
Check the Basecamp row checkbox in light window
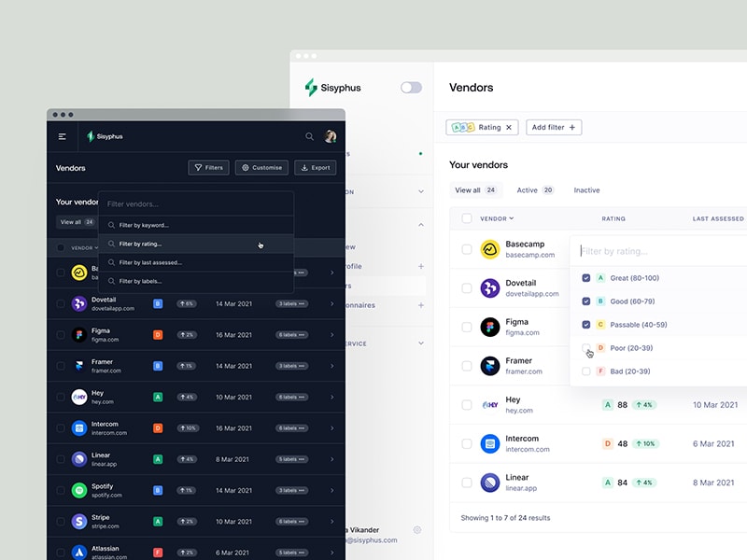pyautogui.click(x=467, y=249)
